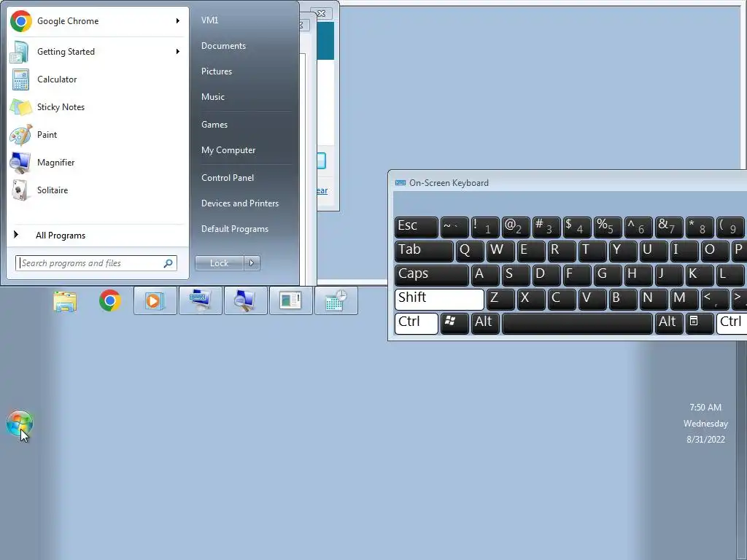
Task: Click the 8/31/2022 date
Action: coord(705,440)
